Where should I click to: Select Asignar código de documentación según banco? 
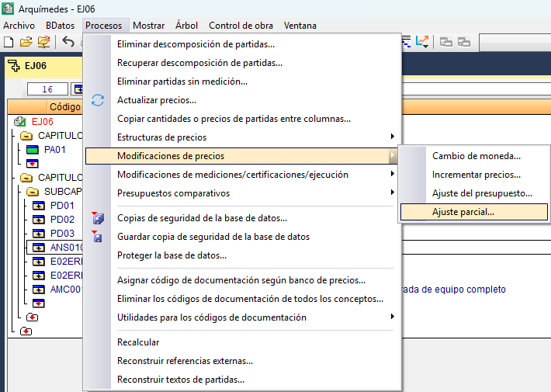click(x=242, y=280)
